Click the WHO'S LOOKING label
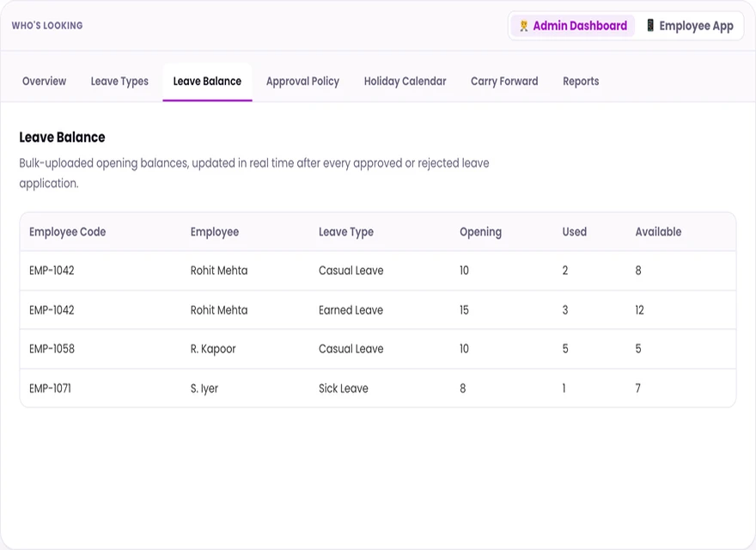756x550 pixels. (x=47, y=26)
